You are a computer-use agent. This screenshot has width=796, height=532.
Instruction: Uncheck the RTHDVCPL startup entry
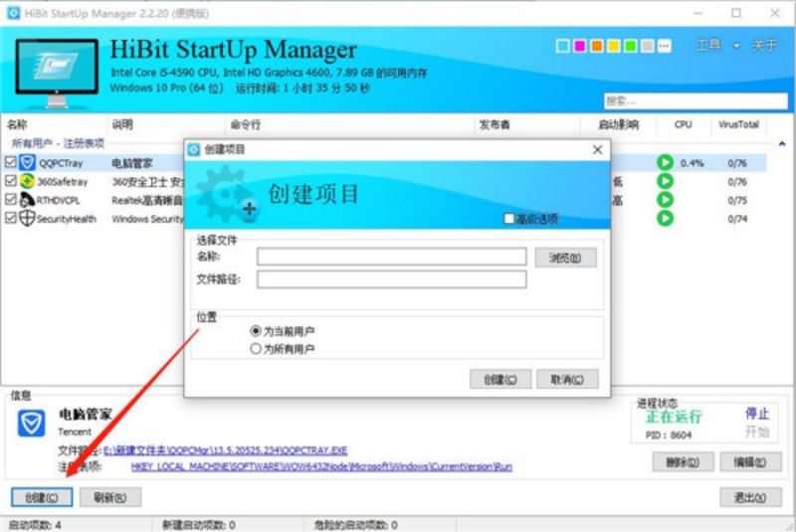click(x=10, y=199)
